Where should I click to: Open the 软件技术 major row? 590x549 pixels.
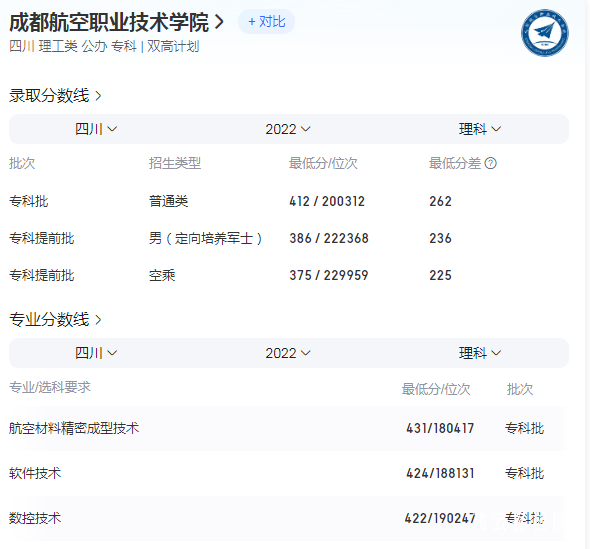pyautogui.click(x=289, y=473)
